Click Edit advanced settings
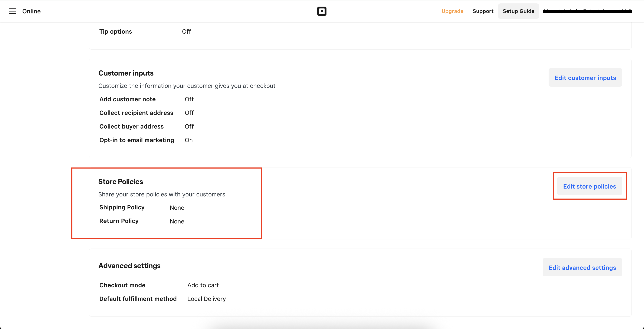 (582, 267)
